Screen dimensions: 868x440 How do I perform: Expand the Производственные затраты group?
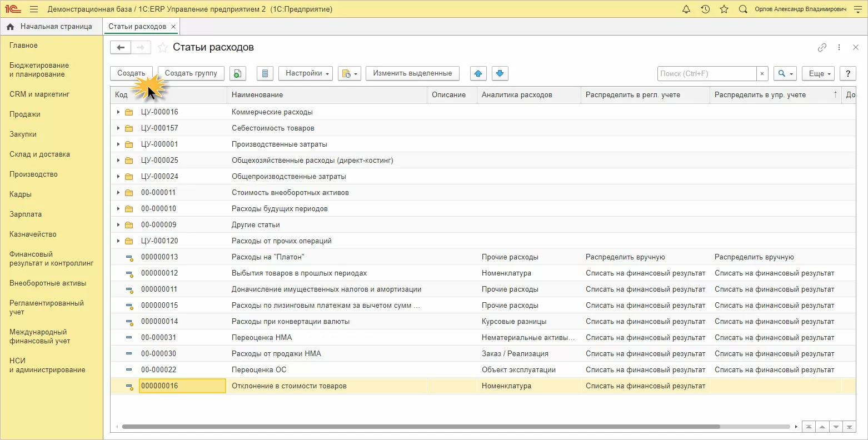point(118,144)
